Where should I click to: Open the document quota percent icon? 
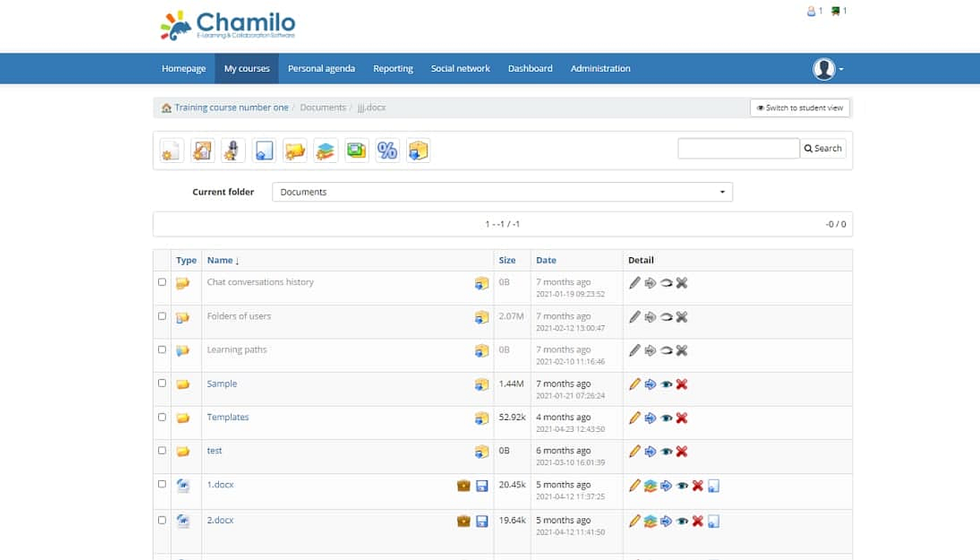387,150
